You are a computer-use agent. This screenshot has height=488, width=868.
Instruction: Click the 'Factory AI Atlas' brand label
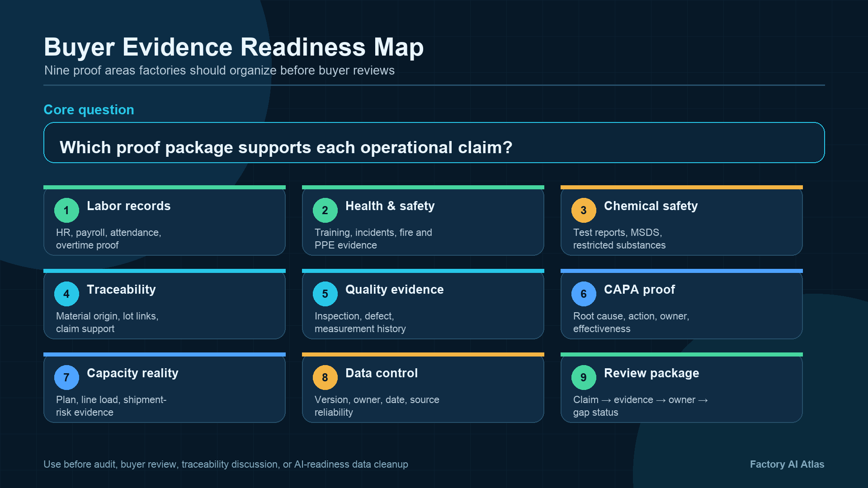(787, 465)
